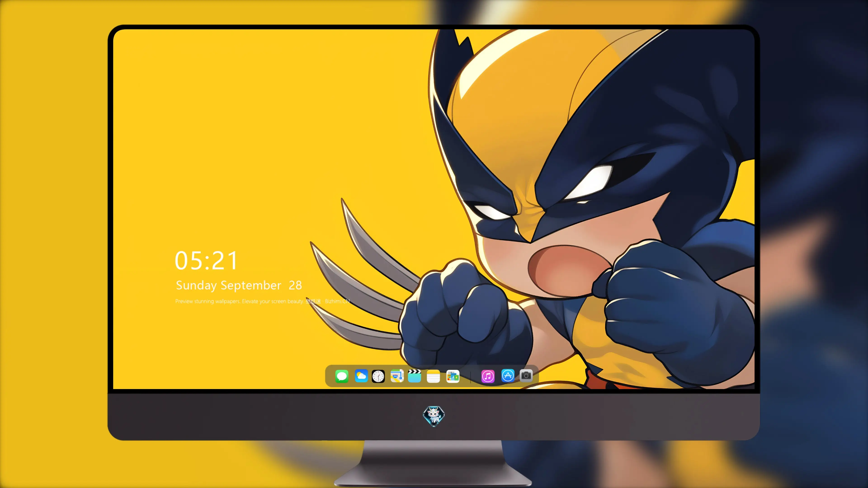Launch the Camera app from the dock
This screenshot has width=868, height=488.
[x=526, y=375]
